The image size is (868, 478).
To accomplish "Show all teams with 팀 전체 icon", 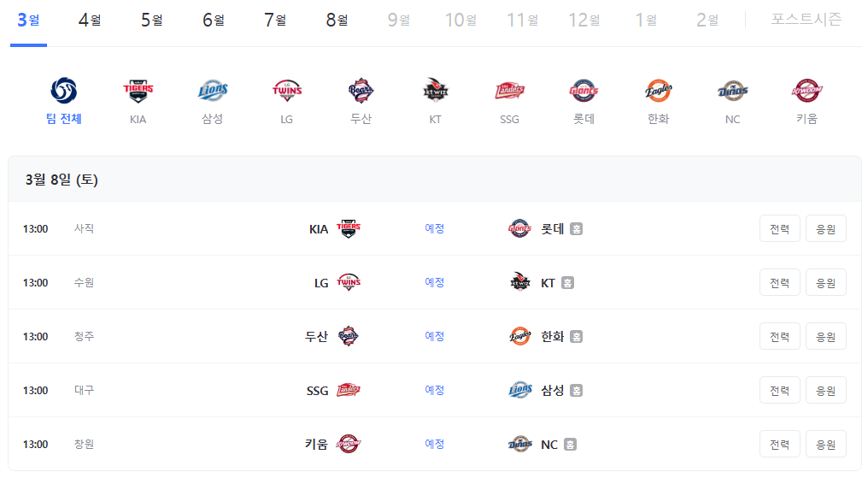I will click(64, 91).
